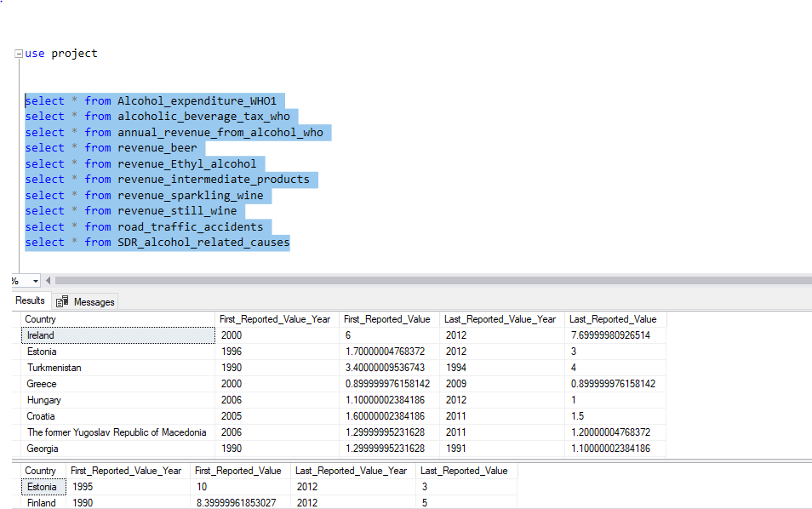This screenshot has width=812, height=509.
Task: Select the Turkmenistan cell
Action: pos(118,368)
